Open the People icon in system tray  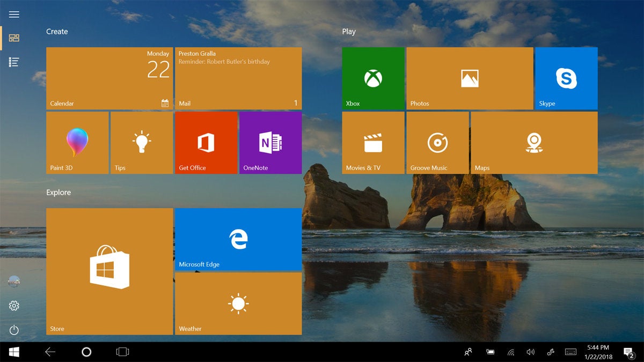[x=468, y=352]
